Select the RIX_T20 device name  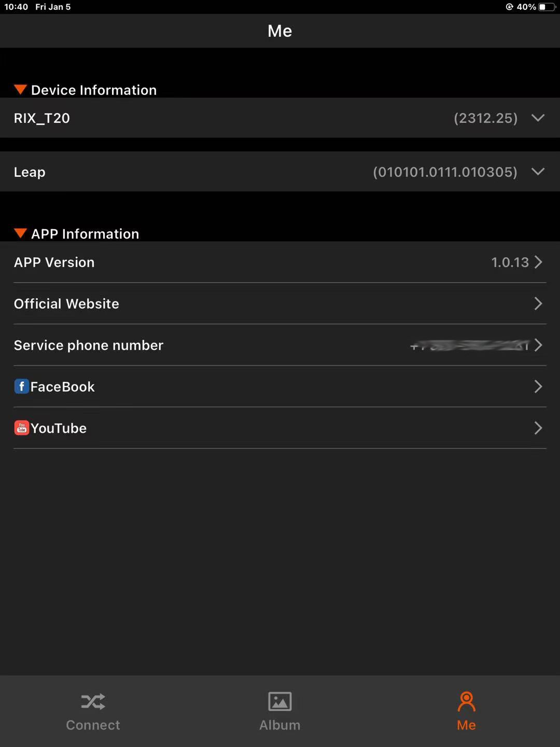[x=42, y=118]
